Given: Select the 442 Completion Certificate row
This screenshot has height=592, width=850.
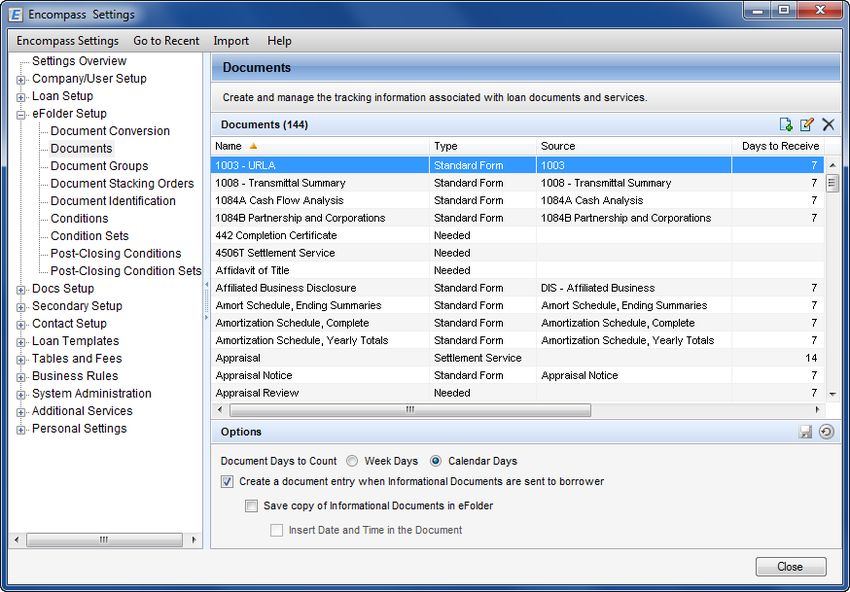Looking at the screenshot, I should pos(518,235).
